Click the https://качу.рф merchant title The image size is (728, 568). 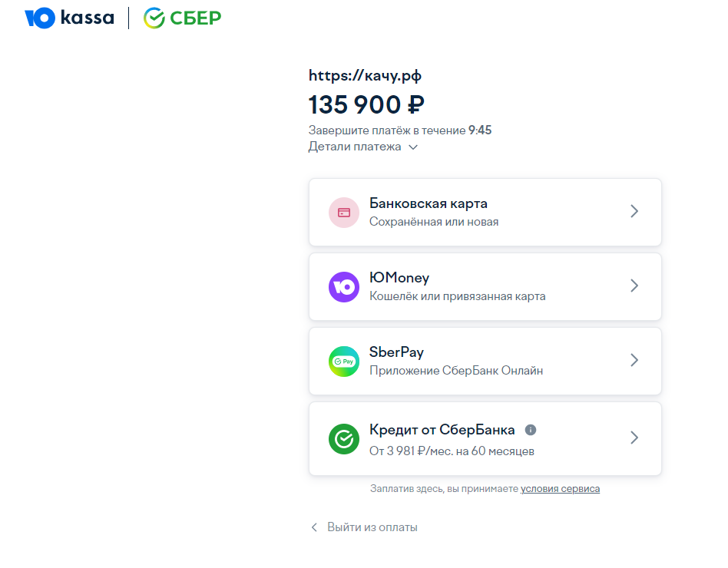pos(365,75)
